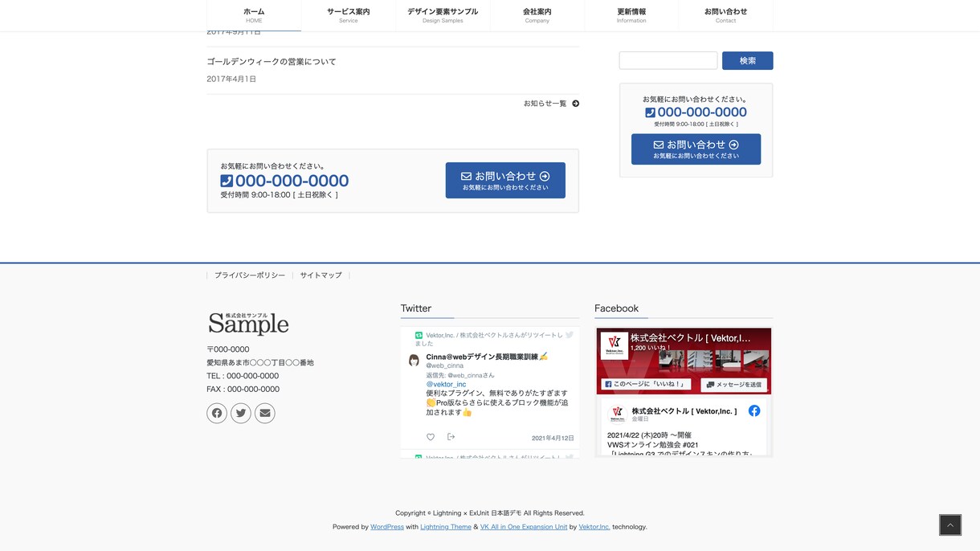Viewport: 980px width, 551px height.
Task: Open the VK All in One Expansion Unit link
Action: (x=524, y=527)
